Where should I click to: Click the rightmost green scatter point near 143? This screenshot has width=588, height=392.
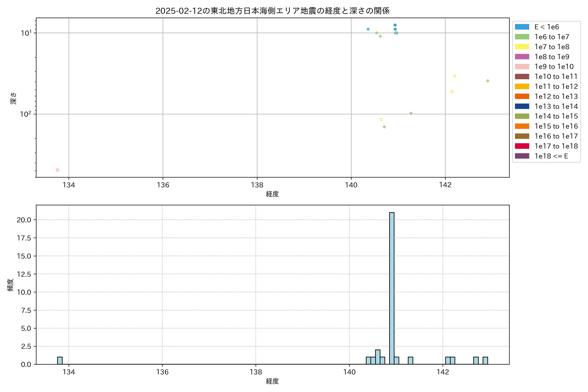[x=488, y=81]
